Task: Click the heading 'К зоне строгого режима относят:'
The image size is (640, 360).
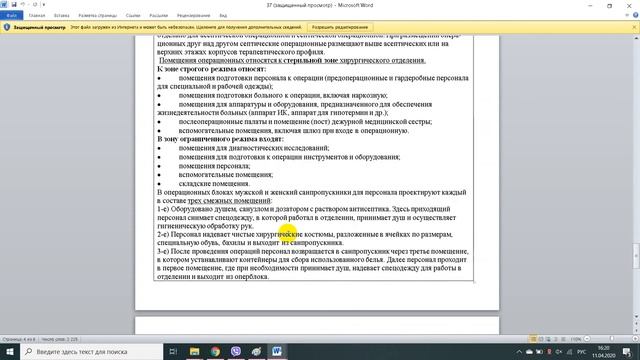Action: (x=211, y=69)
